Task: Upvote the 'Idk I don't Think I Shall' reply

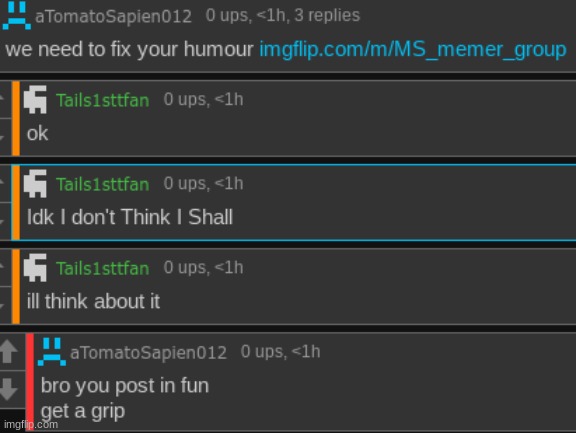Action: (3, 183)
